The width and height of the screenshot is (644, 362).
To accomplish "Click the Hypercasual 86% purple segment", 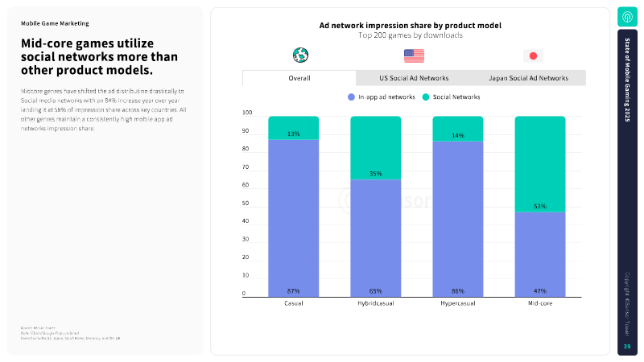I will click(x=457, y=219).
